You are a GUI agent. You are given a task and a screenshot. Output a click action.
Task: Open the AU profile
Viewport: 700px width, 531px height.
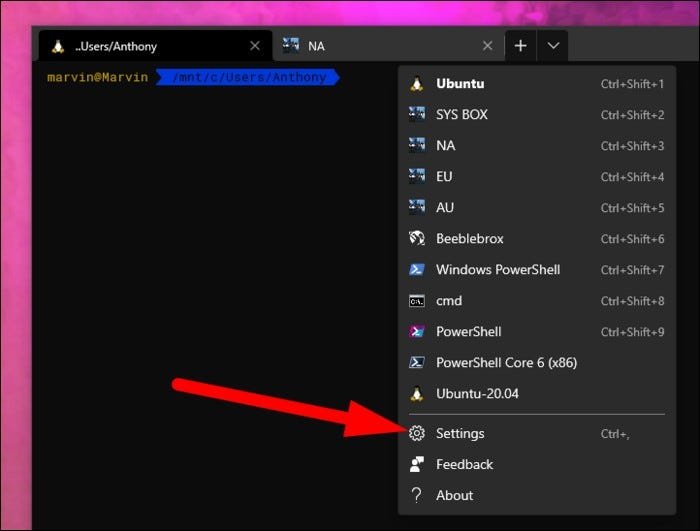pos(537,207)
